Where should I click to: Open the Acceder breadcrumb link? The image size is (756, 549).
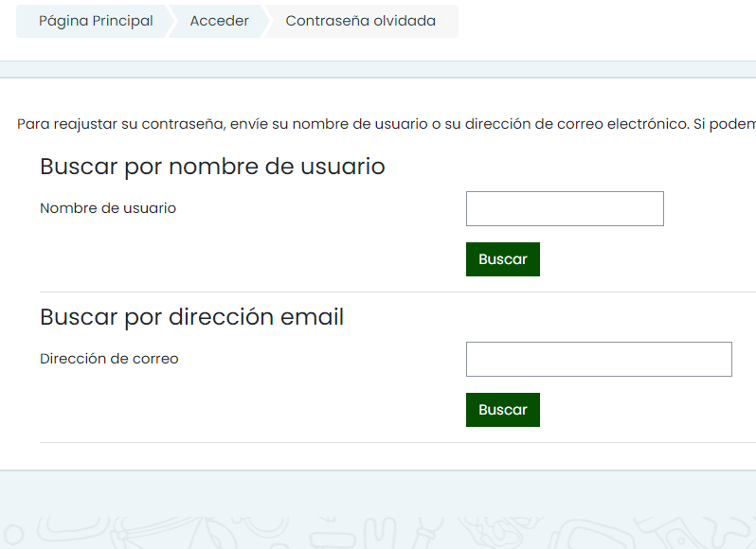pyautogui.click(x=220, y=21)
